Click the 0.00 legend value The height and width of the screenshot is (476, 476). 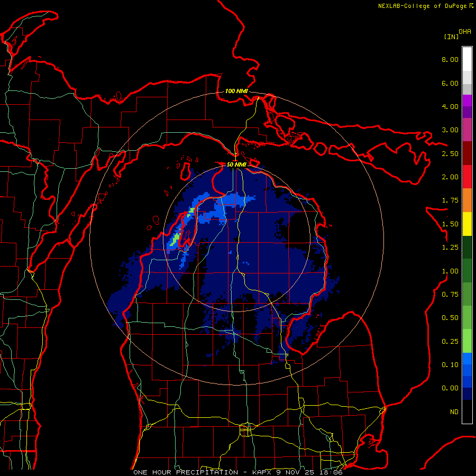(x=450, y=388)
